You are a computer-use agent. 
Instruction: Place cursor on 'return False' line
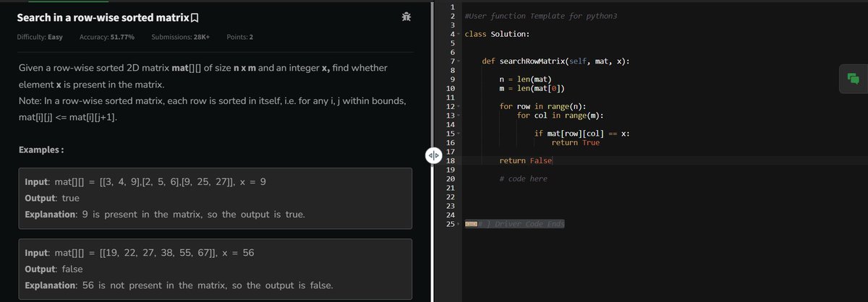click(x=526, y=160)
